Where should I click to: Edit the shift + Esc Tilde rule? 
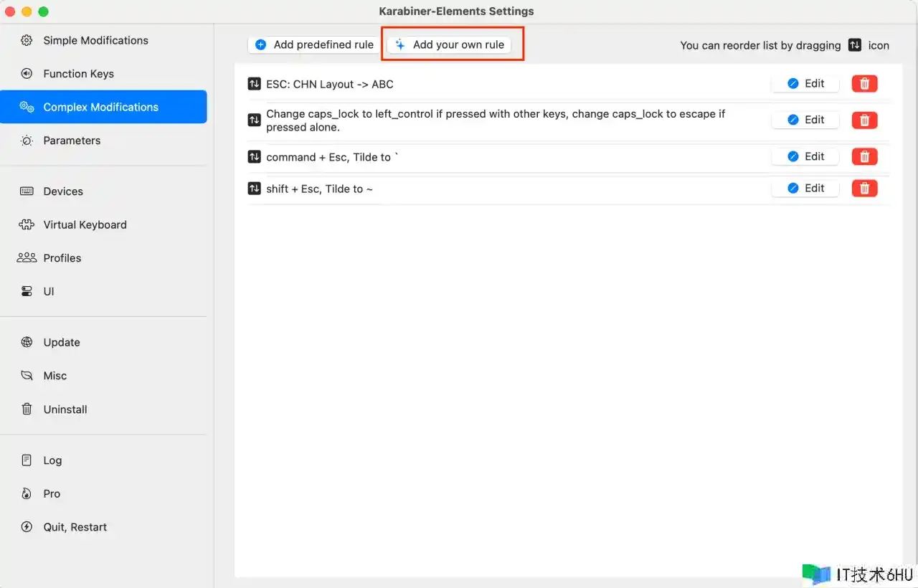pos(805,188)
